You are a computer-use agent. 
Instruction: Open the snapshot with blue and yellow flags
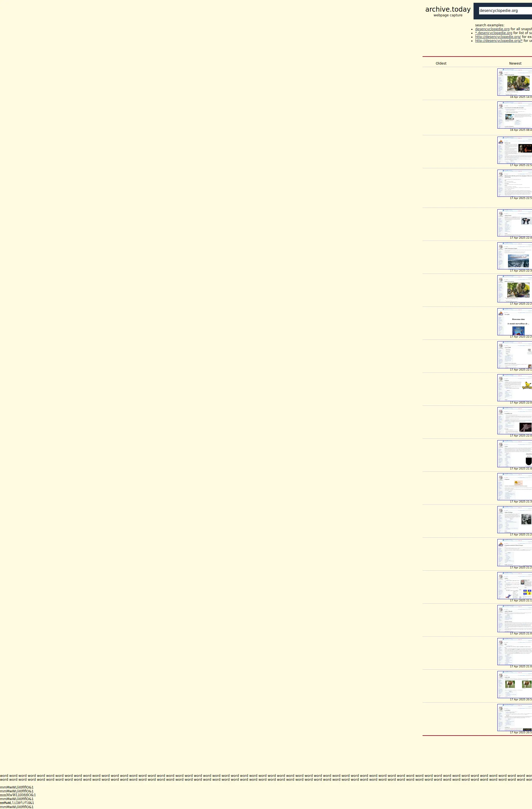[x=515, y=585]
